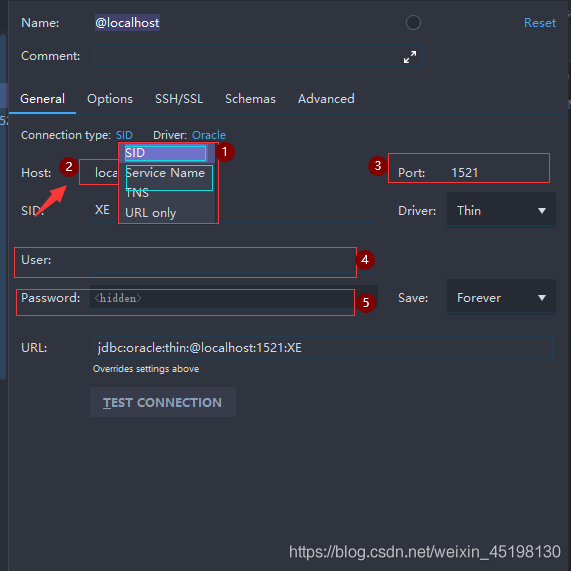Go to the Schemas tab
Screen dimensions: 571x571
click(x=250, y=99)
